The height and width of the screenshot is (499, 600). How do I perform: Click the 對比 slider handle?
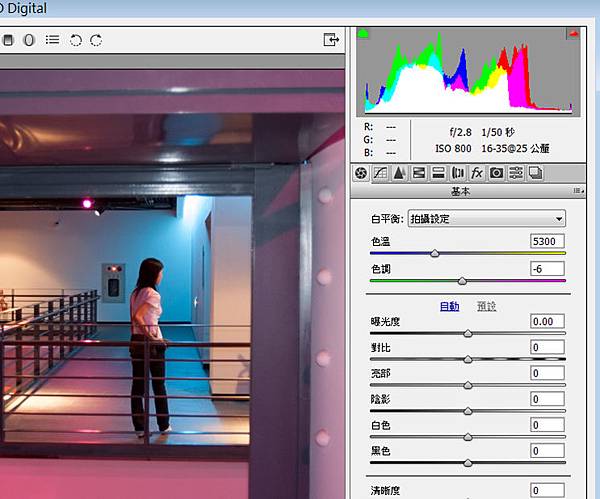pyautogui.click(x=468, y=359)
